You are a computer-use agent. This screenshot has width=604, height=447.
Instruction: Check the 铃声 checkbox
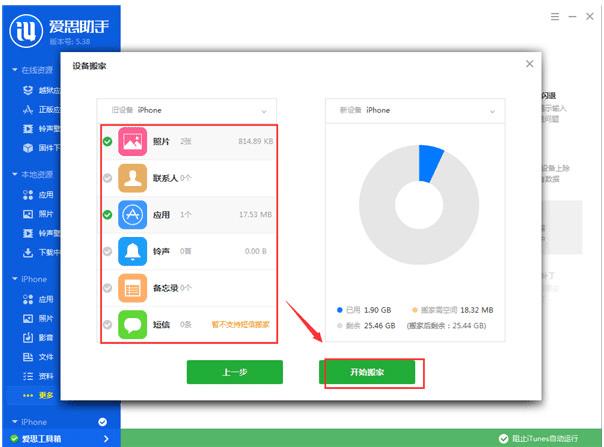tap(107, 251)
